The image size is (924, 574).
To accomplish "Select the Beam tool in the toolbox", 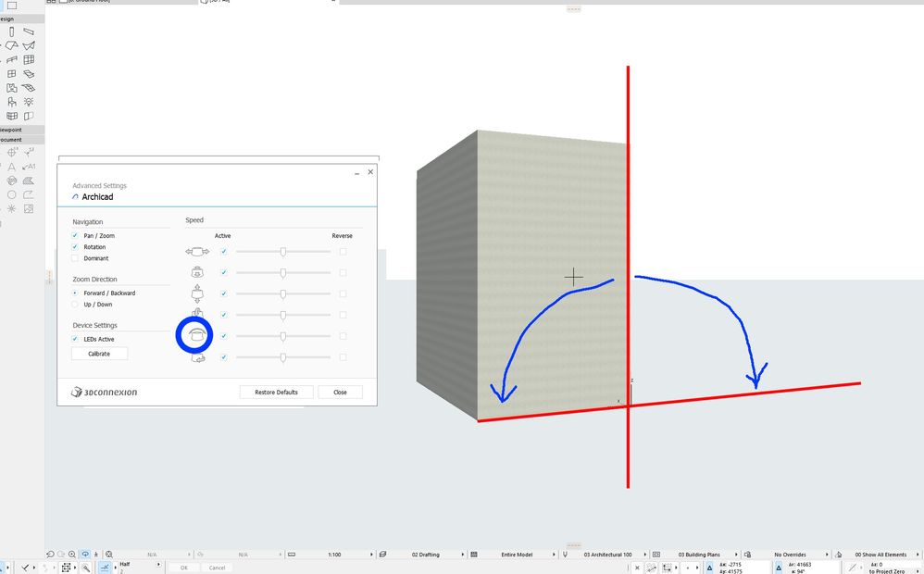I will coord(29,31).
